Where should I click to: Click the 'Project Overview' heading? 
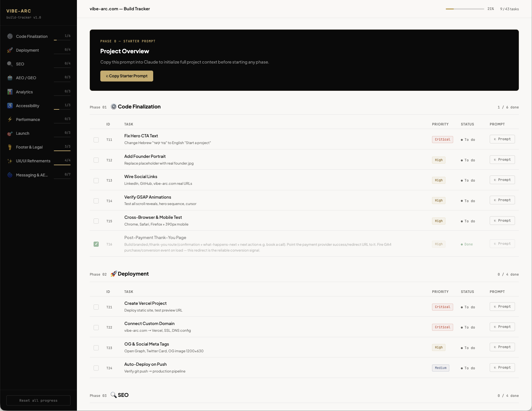pyautogui.click(x=124, y=51)
